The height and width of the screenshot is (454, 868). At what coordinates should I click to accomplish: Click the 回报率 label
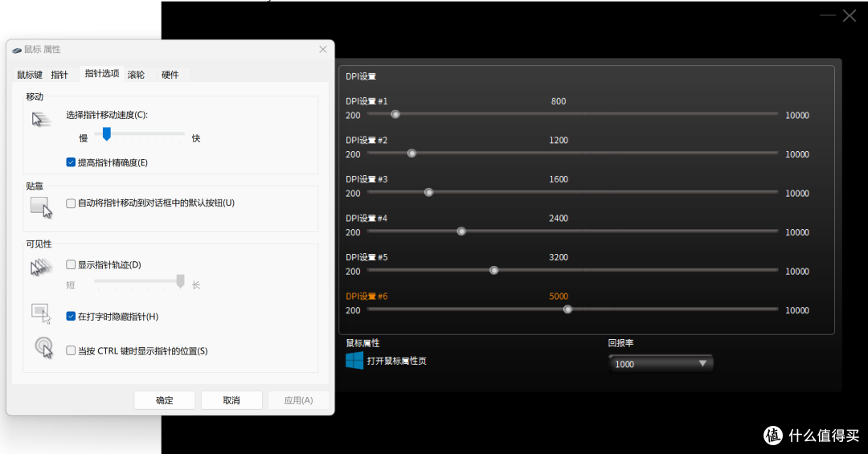click(x=620, y=343)
